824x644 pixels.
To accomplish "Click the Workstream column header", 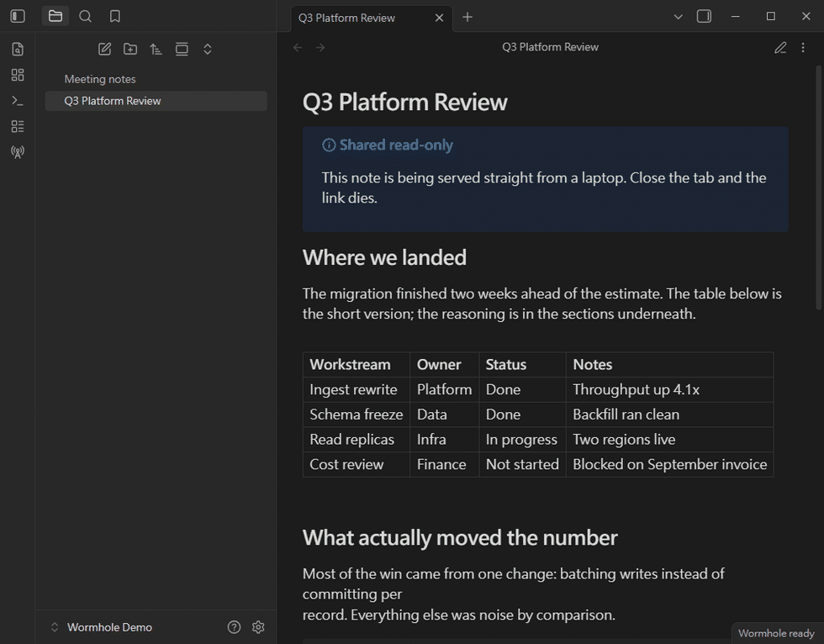I will click(356, 365).
